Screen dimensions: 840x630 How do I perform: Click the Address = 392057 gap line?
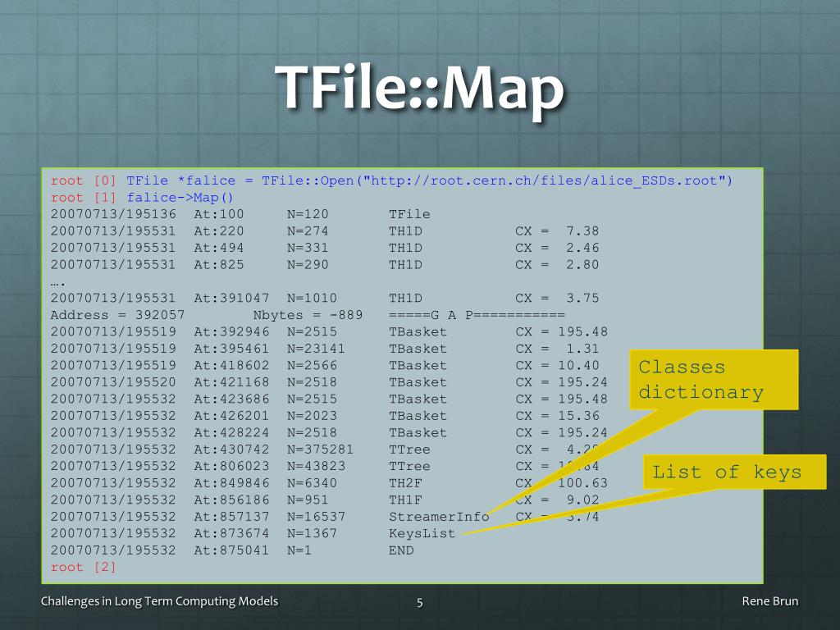pyautogui.click(x=308, y=315)
